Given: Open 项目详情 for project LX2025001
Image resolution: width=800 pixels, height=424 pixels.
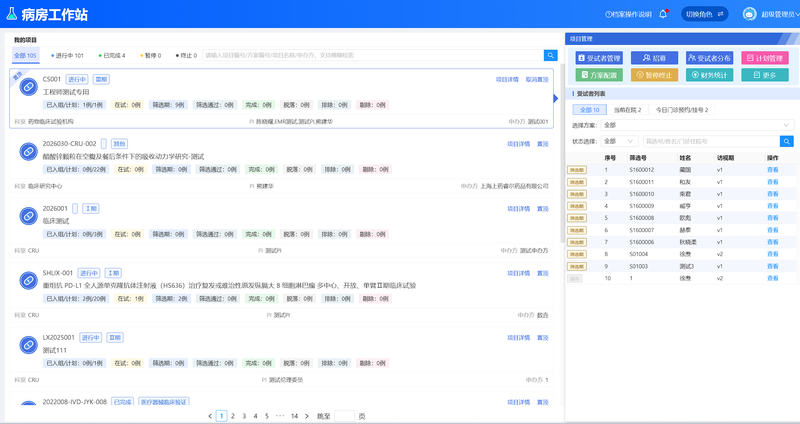Looking at the screenshot, I should [x=518, y=338].
